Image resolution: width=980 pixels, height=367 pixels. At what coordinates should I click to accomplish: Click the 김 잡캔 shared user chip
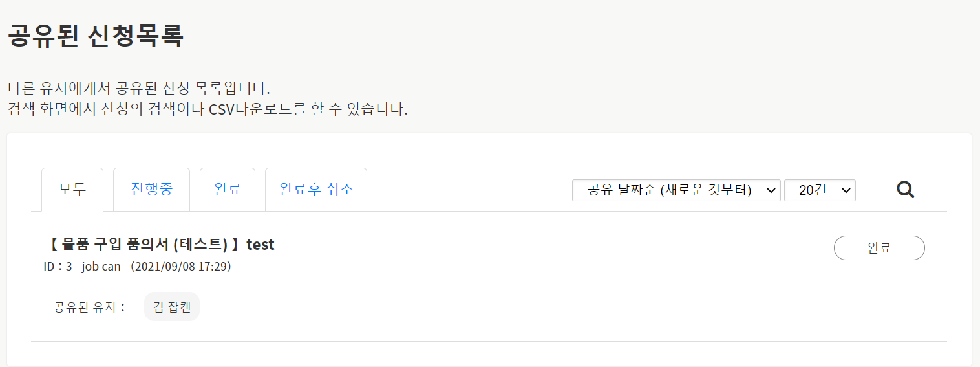pos(172,307)
